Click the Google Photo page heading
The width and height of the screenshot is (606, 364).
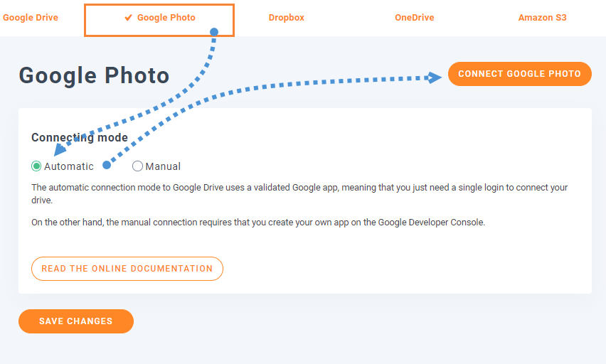click(x=94, y=75)
